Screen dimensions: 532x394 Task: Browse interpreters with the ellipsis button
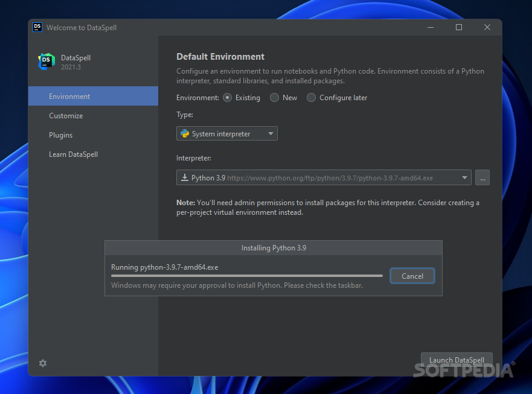(x=482, y=177)
